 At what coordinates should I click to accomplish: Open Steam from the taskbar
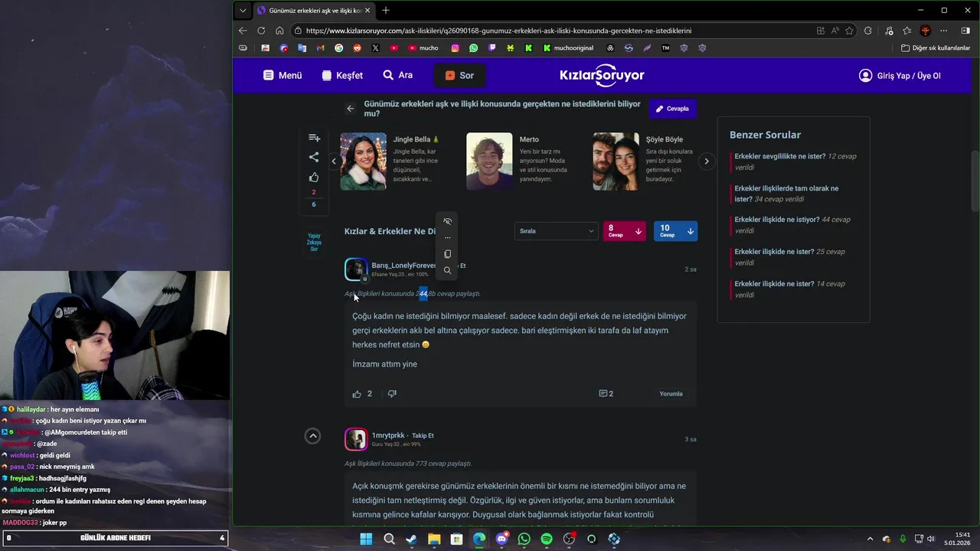coord(411,539)
